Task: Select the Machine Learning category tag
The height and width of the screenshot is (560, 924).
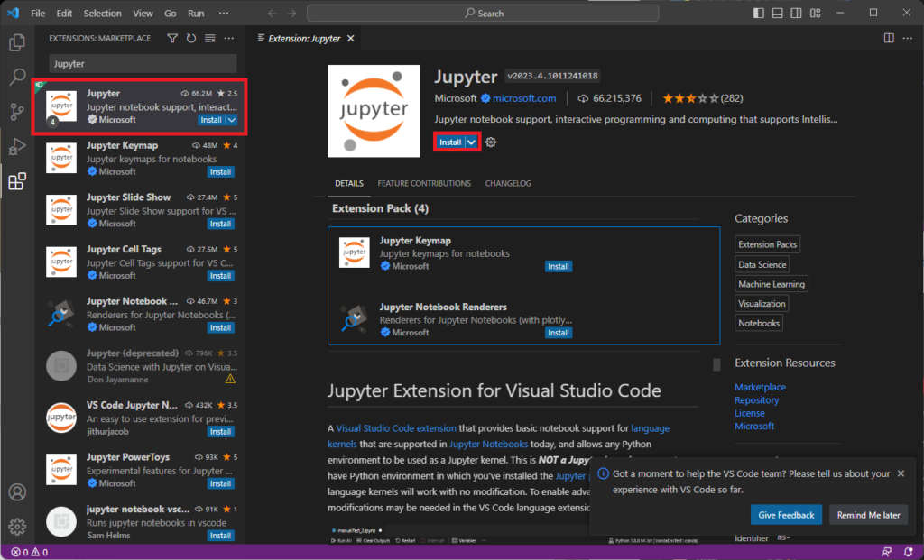Action: click(771, 284)
